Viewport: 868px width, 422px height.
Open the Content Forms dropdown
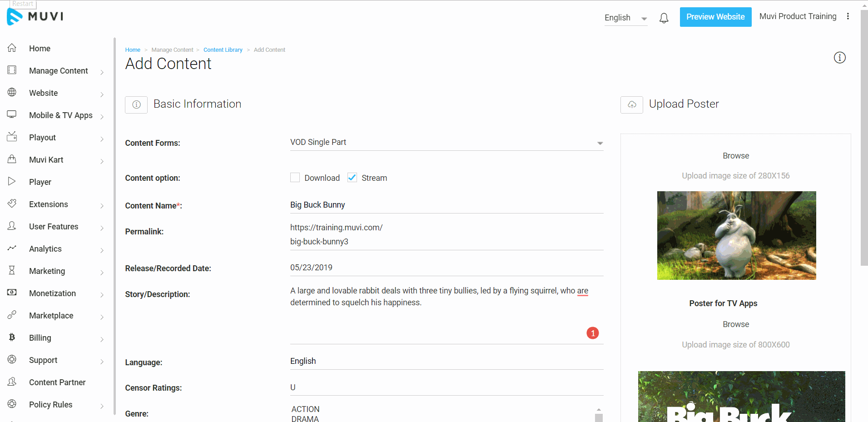(x=446, y=143)
